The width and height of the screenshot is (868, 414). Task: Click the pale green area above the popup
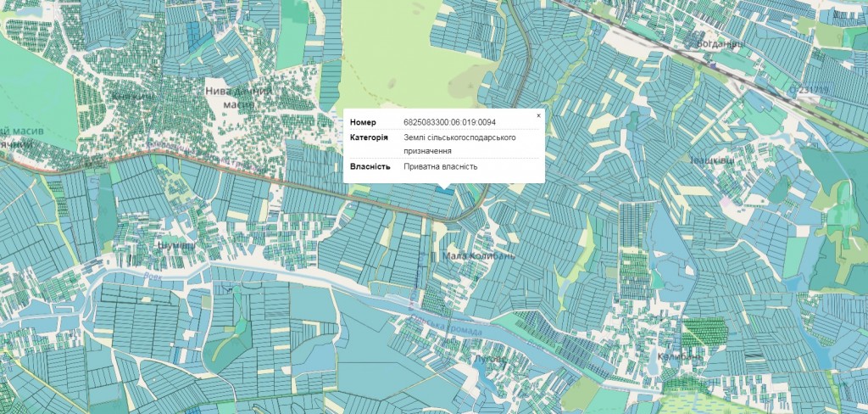pyautogui.click(x=390, y=68)
